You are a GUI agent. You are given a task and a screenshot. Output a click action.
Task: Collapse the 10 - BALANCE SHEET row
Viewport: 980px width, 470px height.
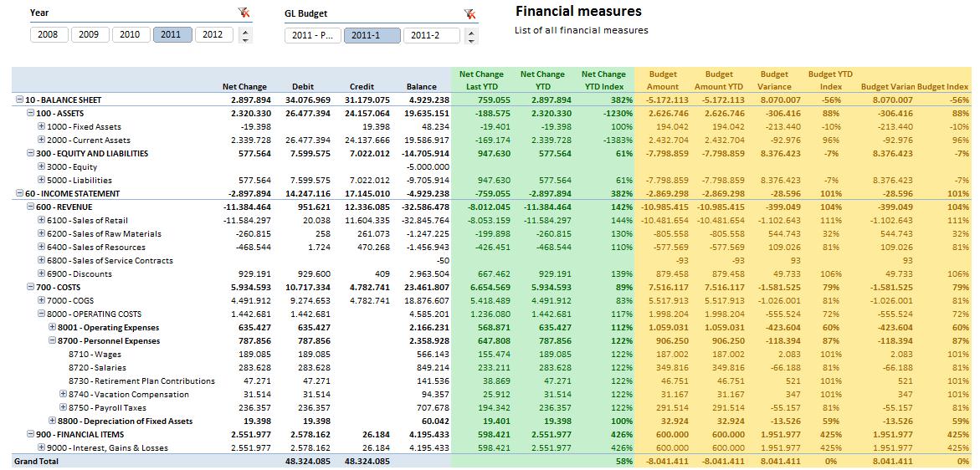pos(20,100)
